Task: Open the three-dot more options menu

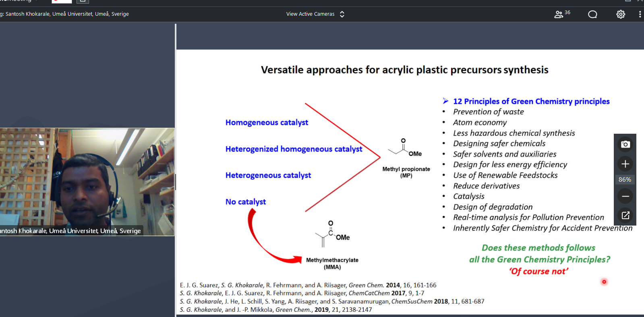Action: (x=640, y=15)
